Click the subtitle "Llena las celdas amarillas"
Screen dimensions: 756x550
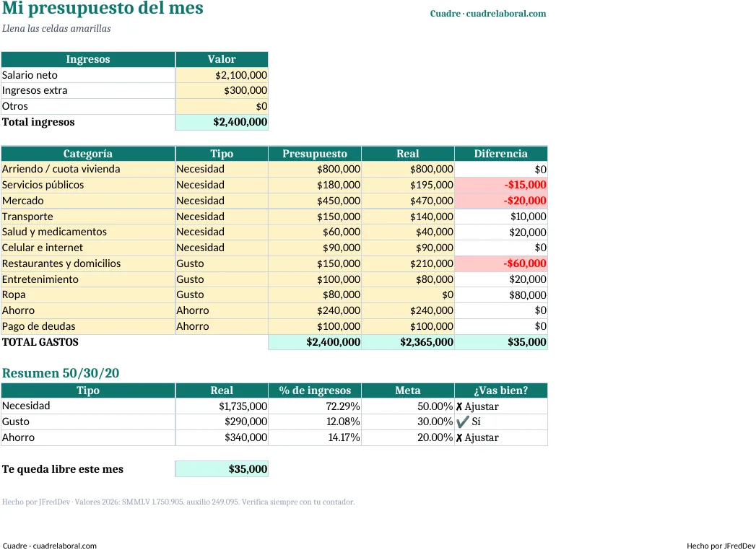pos(56,28)
